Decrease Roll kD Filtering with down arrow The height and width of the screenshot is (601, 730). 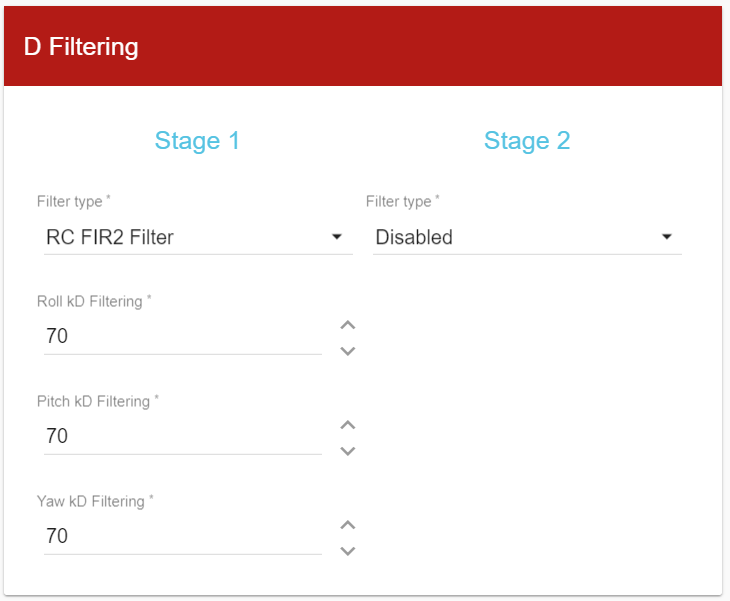click(x=348, y=350)
